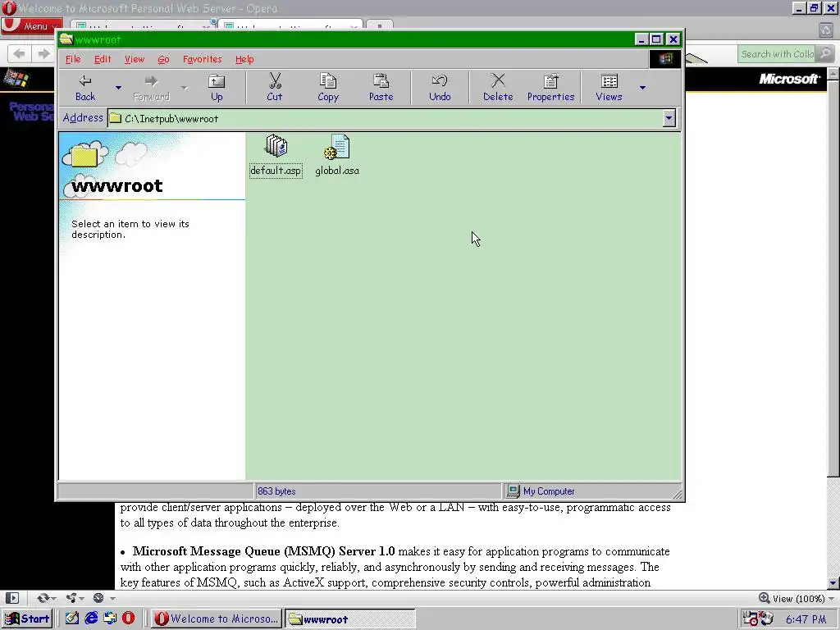Minimize the wwwroot window
Screen dimensions: 840x630
pos(641,39)
